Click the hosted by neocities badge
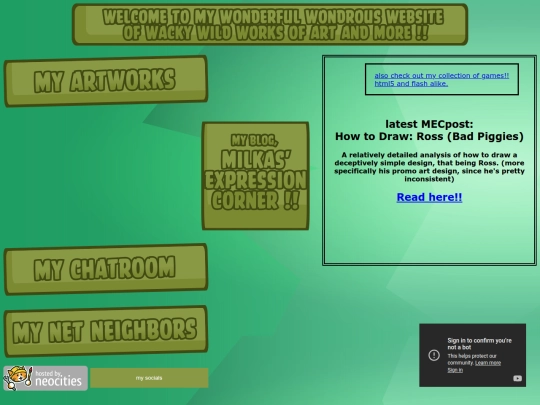The width and height of the screenshot is (540, 405). [x=45, y=378]
